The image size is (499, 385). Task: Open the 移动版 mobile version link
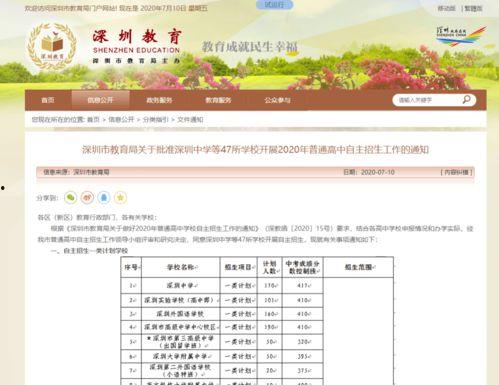[446, 8]
